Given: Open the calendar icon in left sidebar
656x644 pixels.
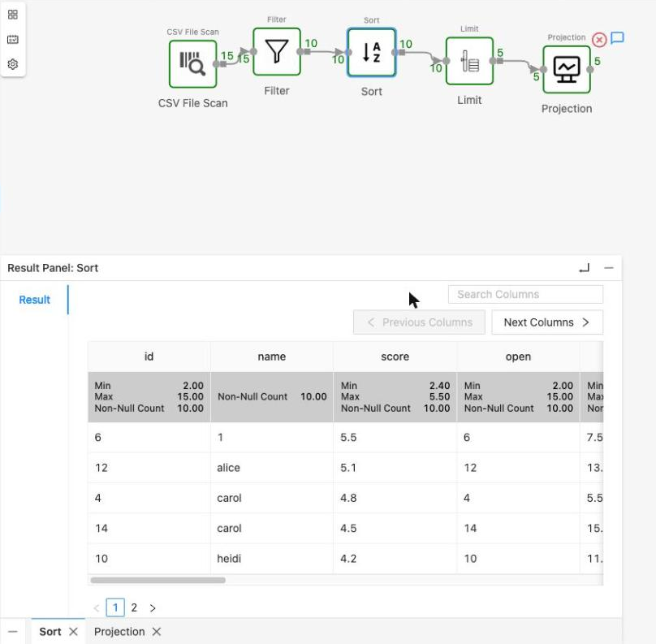Looking at the screenshot, I should pos(13,39).
